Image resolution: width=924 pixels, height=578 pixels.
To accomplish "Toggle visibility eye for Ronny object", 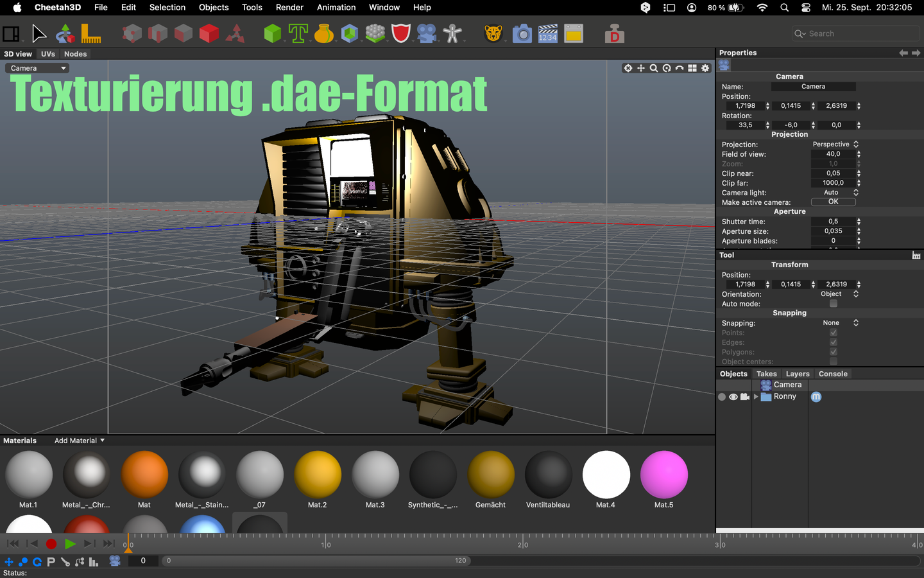I will [x=733, y=397].
